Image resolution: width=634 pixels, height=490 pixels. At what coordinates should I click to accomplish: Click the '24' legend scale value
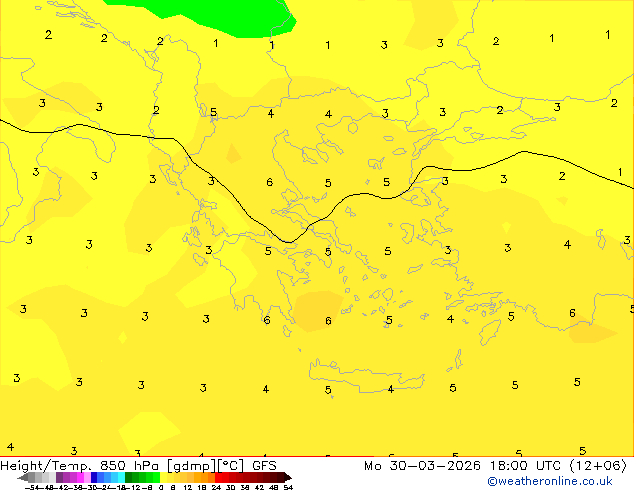216,487
